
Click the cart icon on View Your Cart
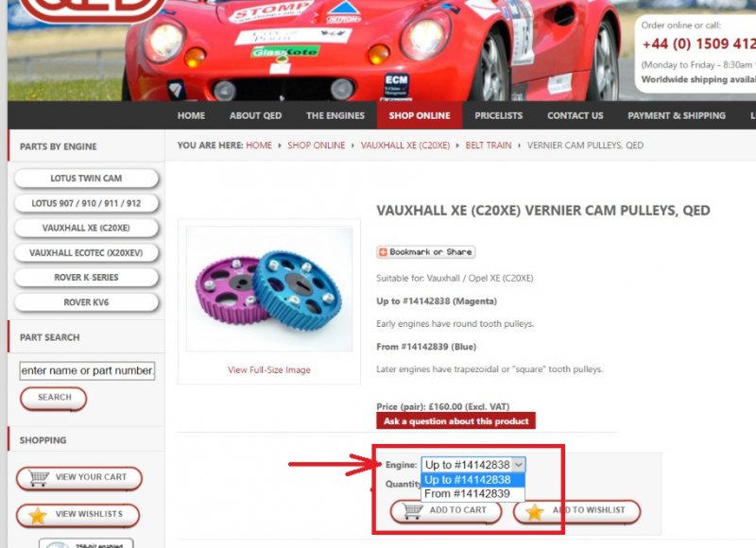(x=39, y=478)
